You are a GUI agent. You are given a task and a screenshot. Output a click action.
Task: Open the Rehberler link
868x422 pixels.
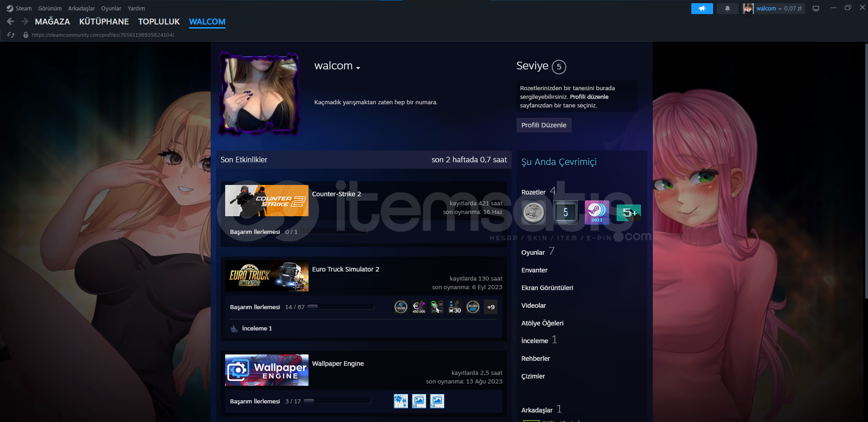(535, 359)
